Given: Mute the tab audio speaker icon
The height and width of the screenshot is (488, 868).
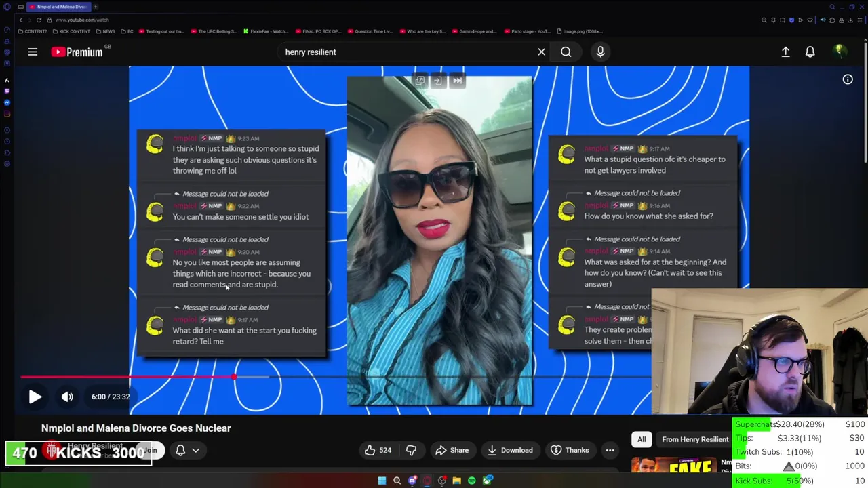Looking at the screenshot, I should [x=823, y=20].
